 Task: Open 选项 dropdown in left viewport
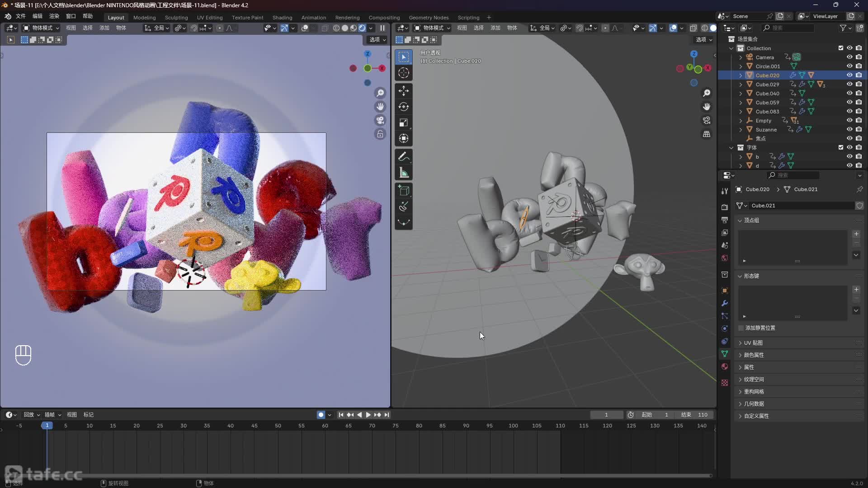point(377,40)
